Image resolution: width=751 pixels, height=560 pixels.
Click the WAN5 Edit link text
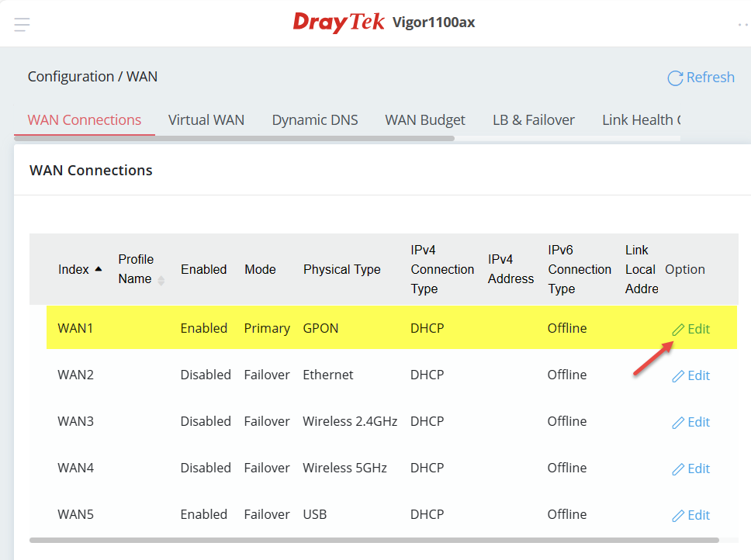[x=699, y=515]
